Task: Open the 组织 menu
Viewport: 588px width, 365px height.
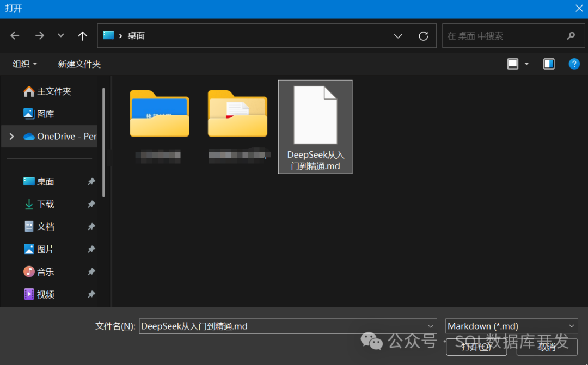Action: 24,64
